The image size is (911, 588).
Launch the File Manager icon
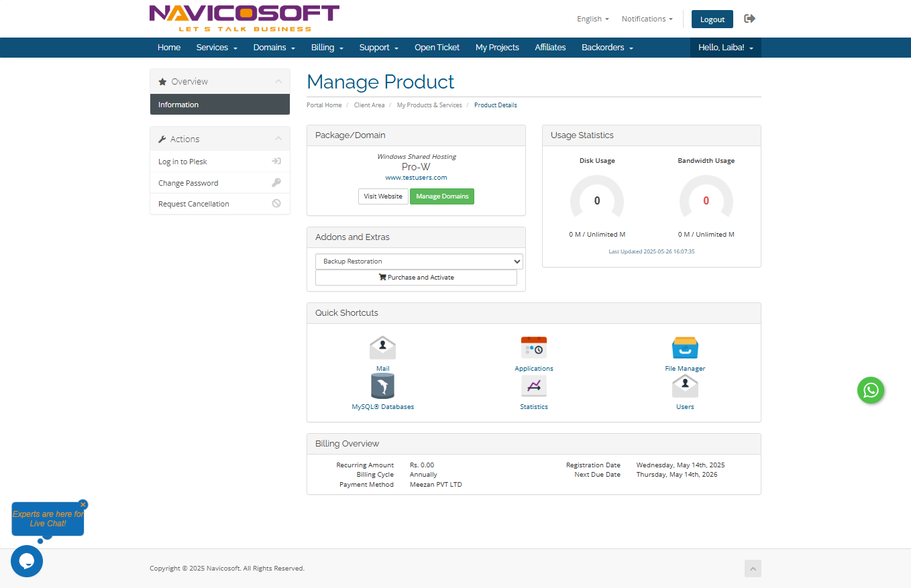[685, 348]
